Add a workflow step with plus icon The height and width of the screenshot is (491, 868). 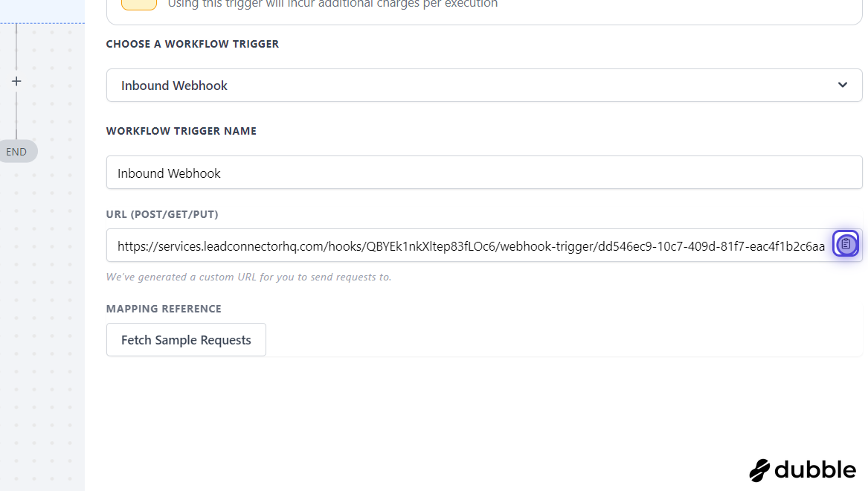pos(16,81)
